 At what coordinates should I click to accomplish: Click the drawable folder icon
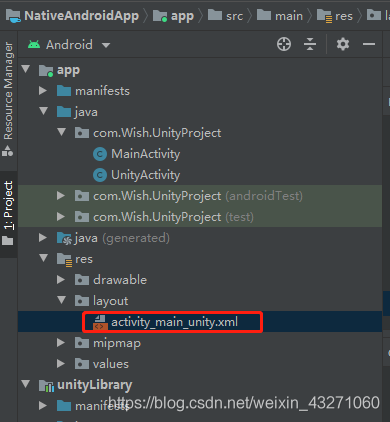pos(82,280)
